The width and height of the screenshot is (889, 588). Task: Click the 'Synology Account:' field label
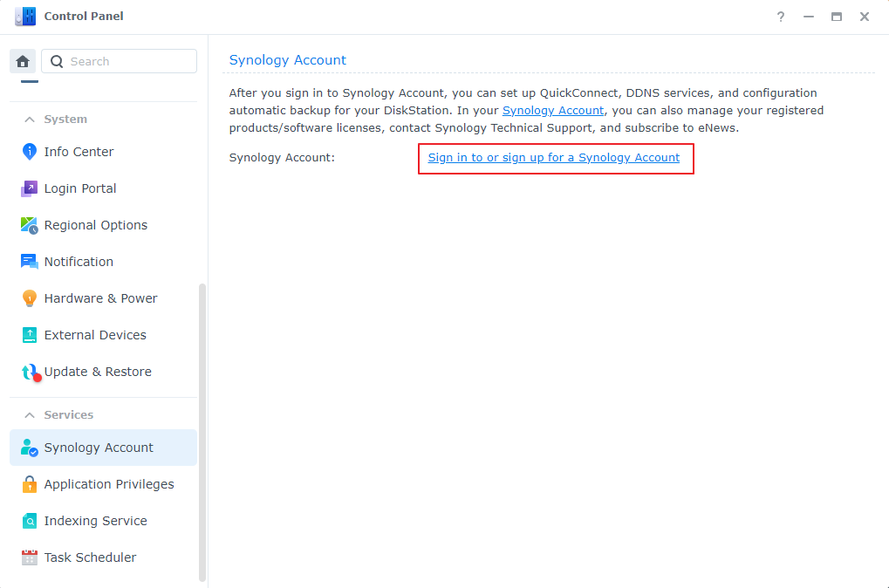[x=282, y=158]
